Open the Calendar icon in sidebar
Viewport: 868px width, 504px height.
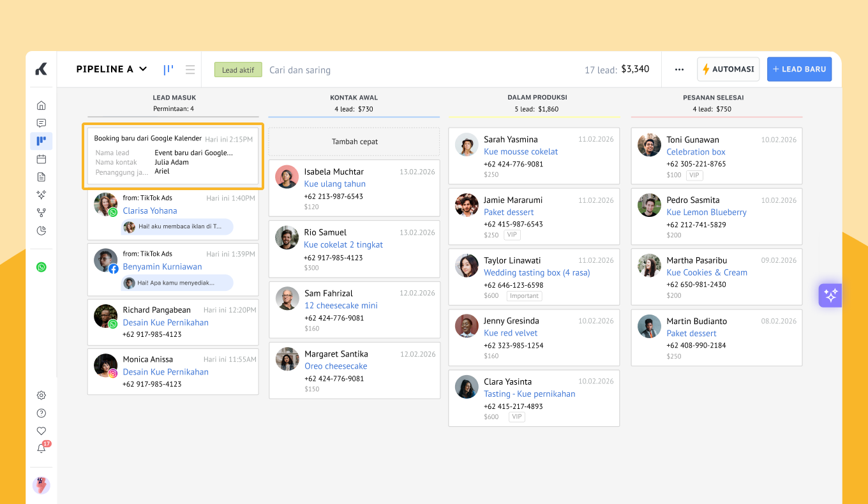(x=41, y=159)
